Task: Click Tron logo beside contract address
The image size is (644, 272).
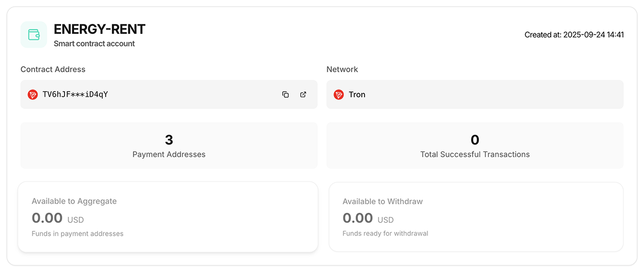Action: click(33, 94)
